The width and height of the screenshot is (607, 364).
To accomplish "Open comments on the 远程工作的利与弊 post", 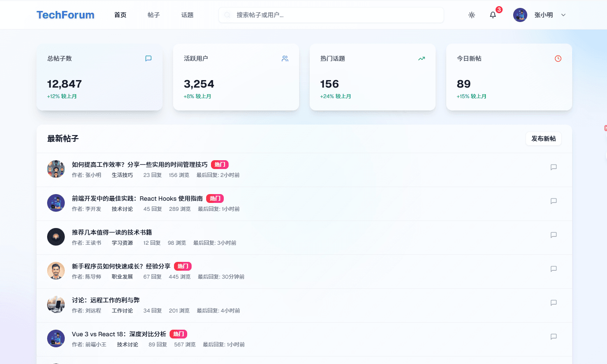I will pyautogui.click(x=553, y=303).
